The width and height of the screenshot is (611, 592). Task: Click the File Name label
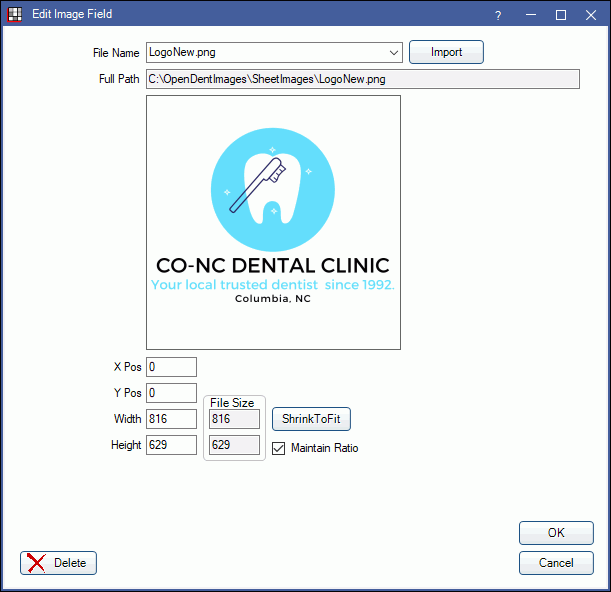pos(116,53)
